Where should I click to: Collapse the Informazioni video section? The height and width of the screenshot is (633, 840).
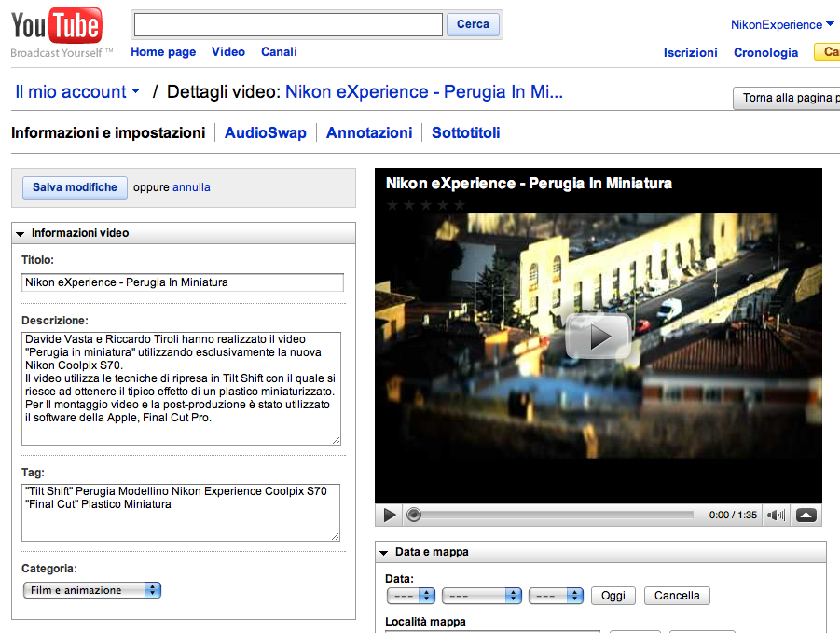[21, 233]
